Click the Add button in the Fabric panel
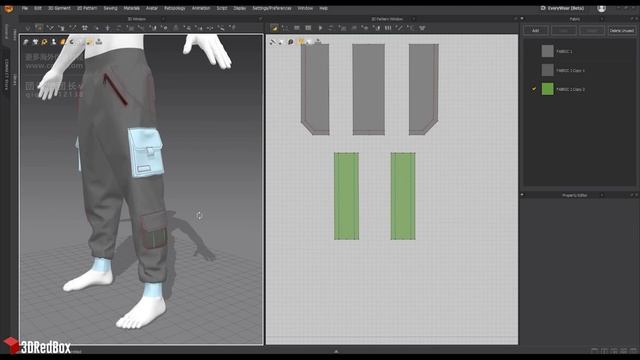640x360 pixels. click(536, 31)
